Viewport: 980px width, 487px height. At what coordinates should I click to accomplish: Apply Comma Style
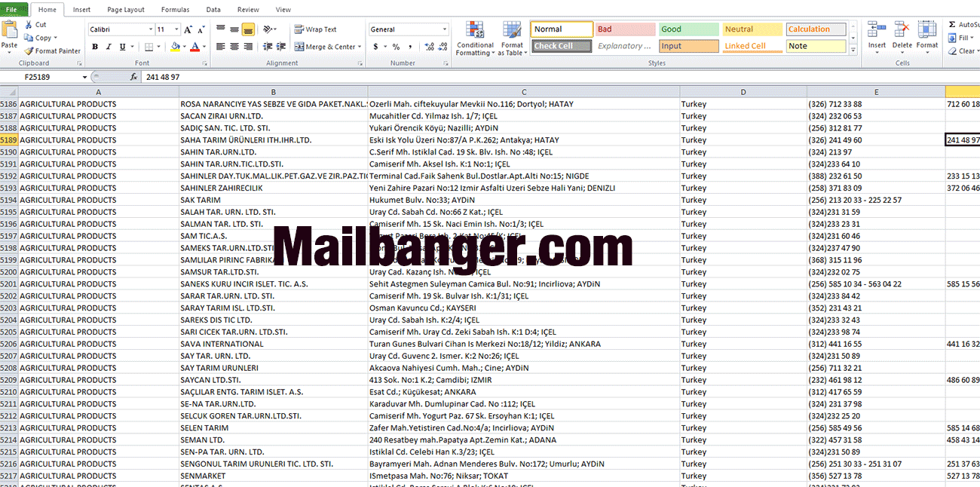(x=409, y=47)
